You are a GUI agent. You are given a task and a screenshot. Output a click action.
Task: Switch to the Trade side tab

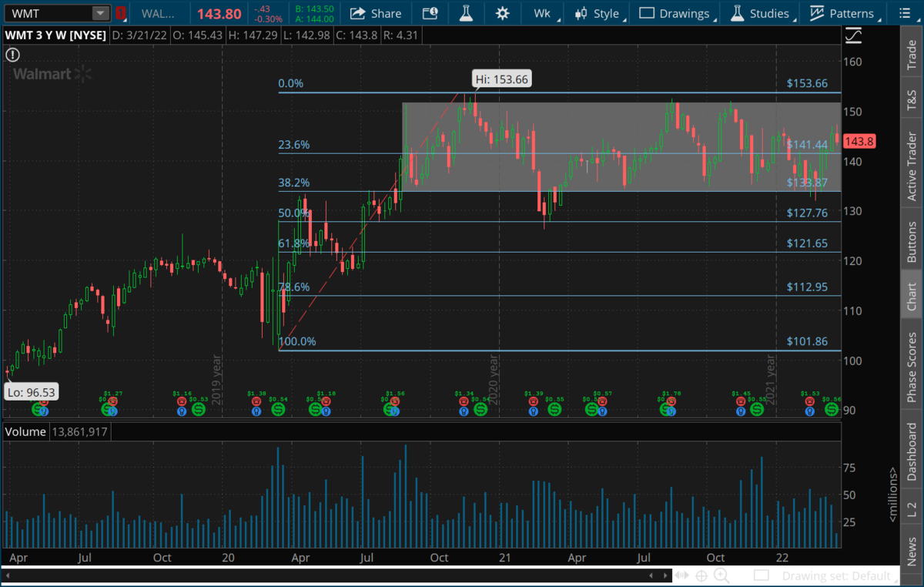pos(912,53)
